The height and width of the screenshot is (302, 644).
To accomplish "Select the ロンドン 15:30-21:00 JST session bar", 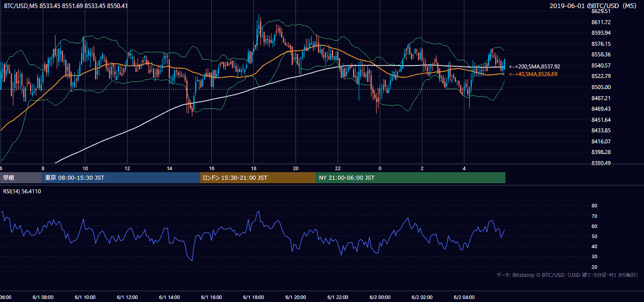I will [258, 178].
